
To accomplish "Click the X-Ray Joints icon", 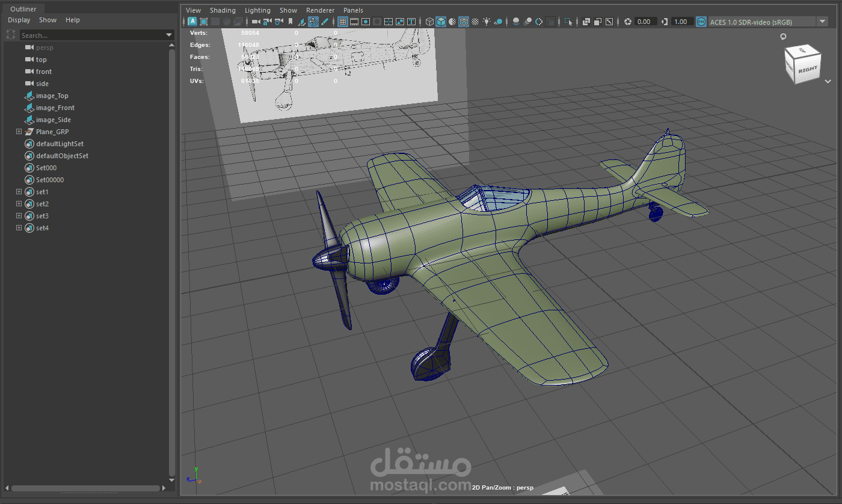I will pyautogui.click(x=609, y=22).
